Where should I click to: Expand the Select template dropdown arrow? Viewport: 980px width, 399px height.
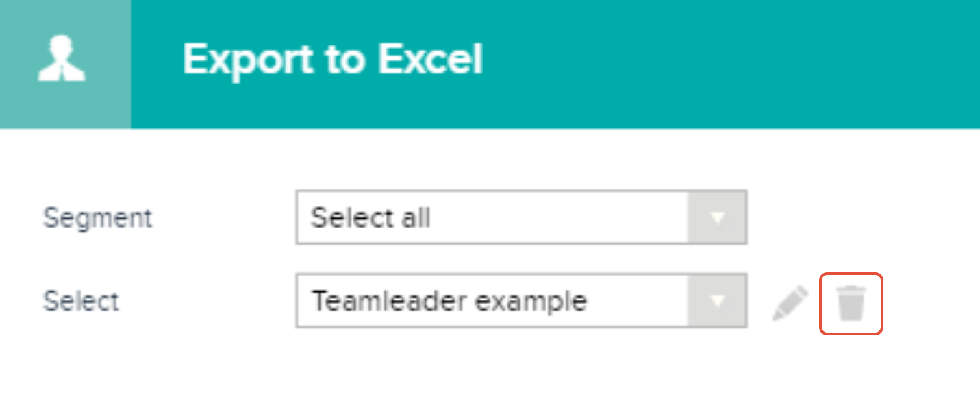[717, 301]
